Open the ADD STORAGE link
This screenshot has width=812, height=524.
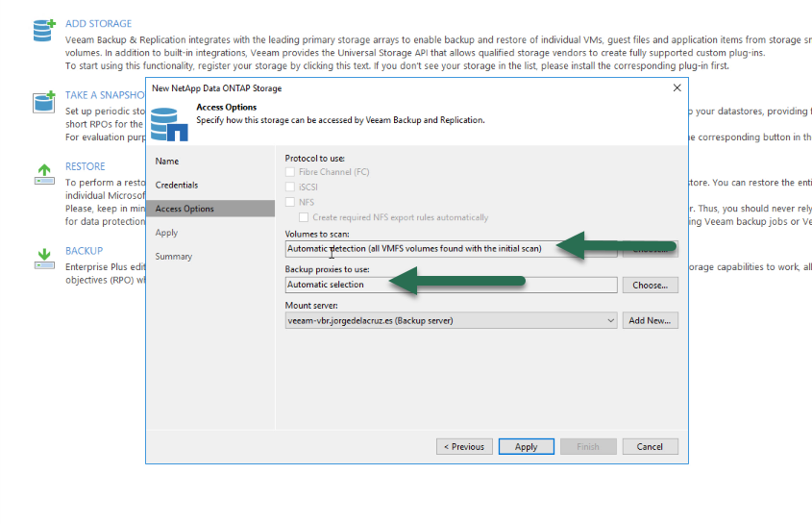pyautogui.click(x=98, y=24)
